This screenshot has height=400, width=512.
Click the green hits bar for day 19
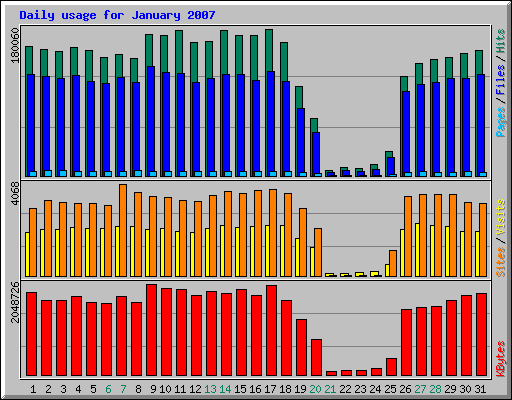pos(299,97)
